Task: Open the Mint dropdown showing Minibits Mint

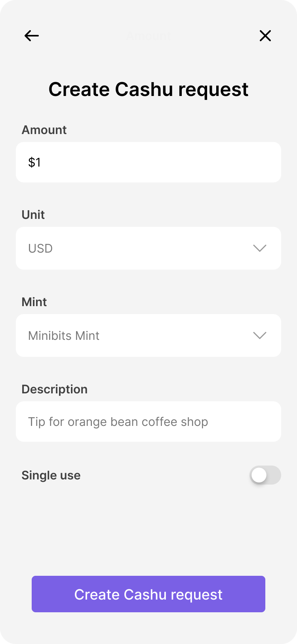Action: pyautogui.click(x=148, y=335)
